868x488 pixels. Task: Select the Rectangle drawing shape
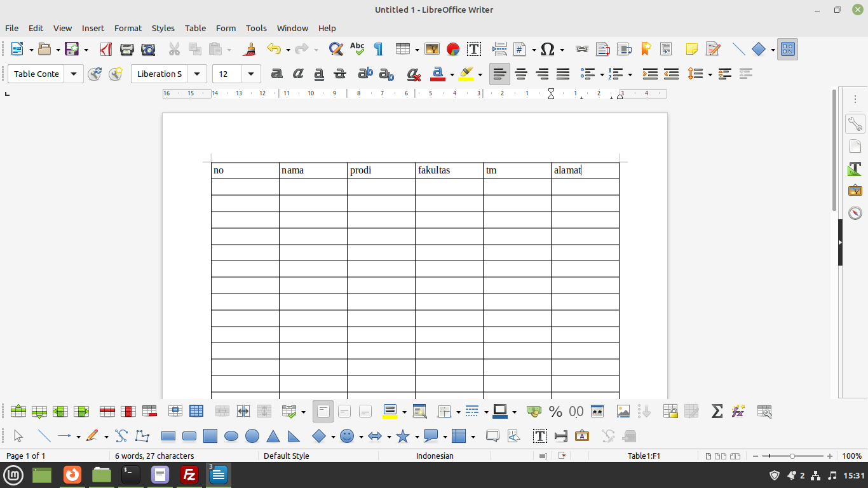click(x=168, y=437)
